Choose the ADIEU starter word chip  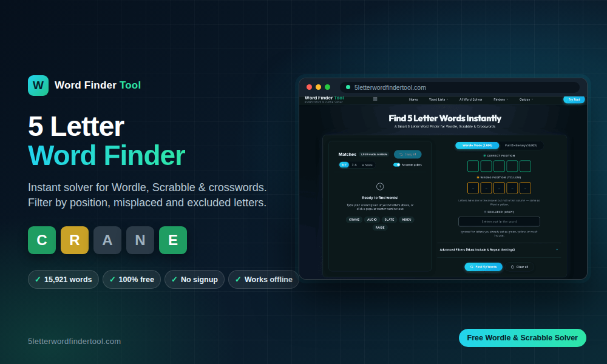coord(407,220)
